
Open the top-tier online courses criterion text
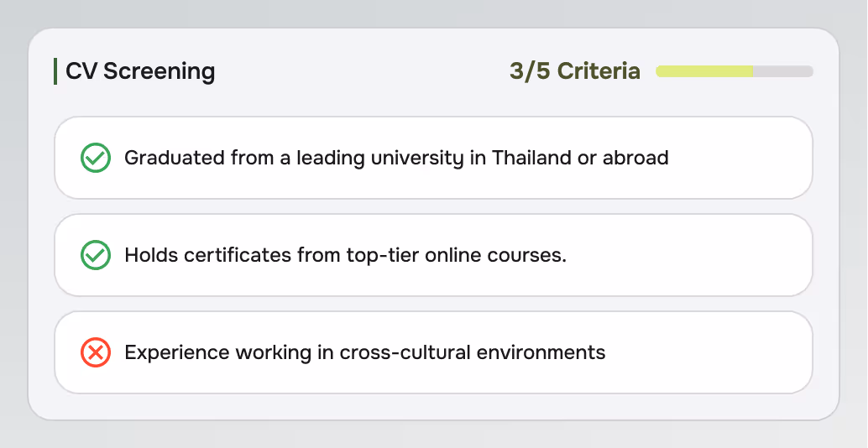[x=345, y=256]
